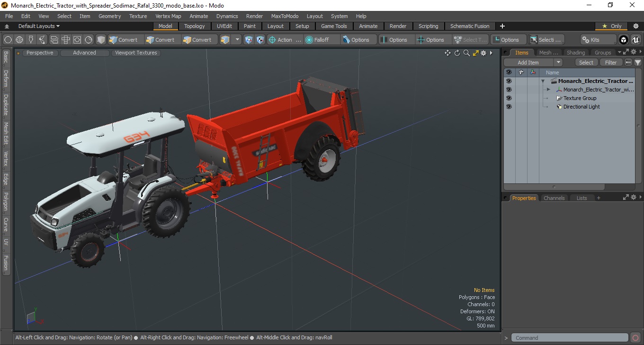The width and height of the screenshot is (644, 345).
Task: Open the Kits dropdown button
Action: 599,40
